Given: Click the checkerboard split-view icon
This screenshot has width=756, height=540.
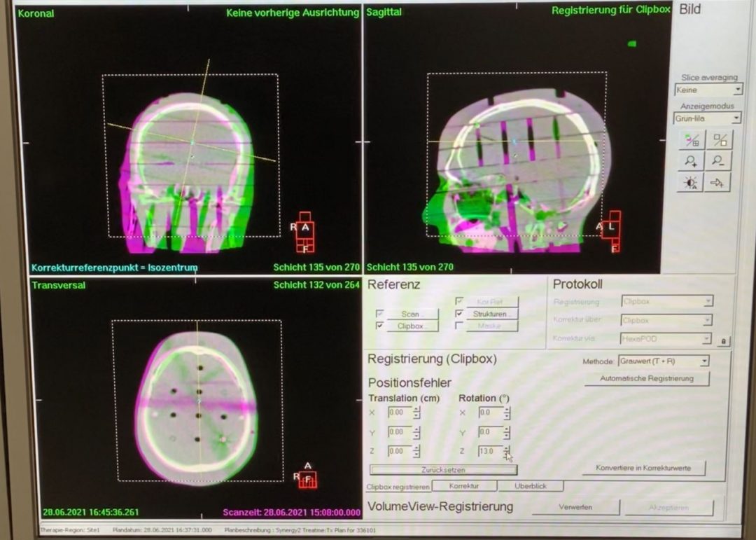Looking at the screenshot, I should pyautogui.click(x=721, y=140).
